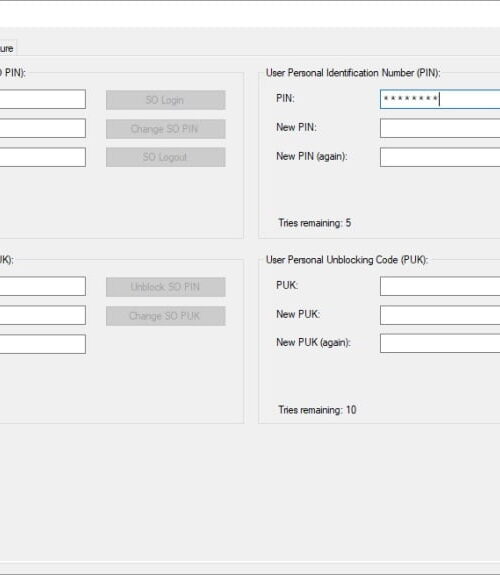Click the SO Logout button
Image resolution: width=500 pixels, height=575 pixels.
[x=165, y=157]
